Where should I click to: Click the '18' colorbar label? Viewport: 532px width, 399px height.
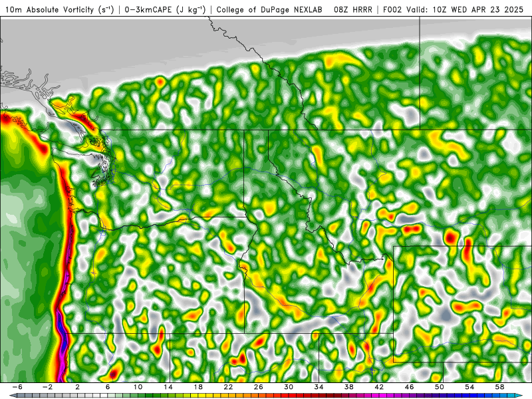[198, 387]
